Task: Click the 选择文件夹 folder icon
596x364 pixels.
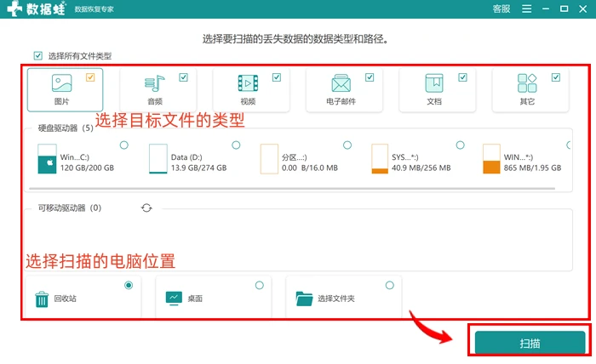Action: 304,299
